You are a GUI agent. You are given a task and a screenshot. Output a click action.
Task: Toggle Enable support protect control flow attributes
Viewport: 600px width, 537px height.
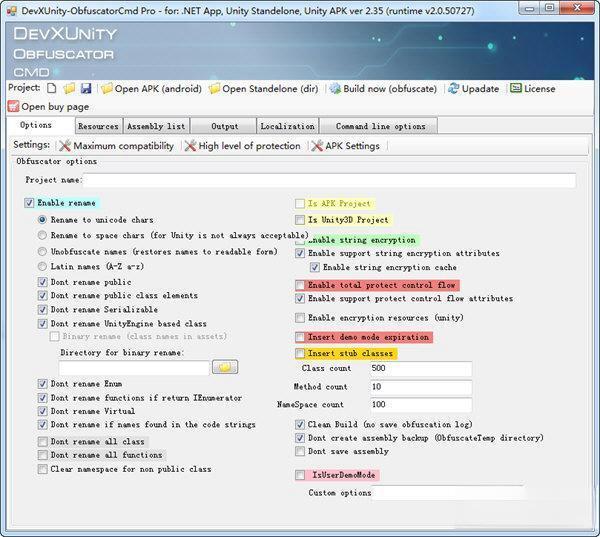[x=300, y=299]
